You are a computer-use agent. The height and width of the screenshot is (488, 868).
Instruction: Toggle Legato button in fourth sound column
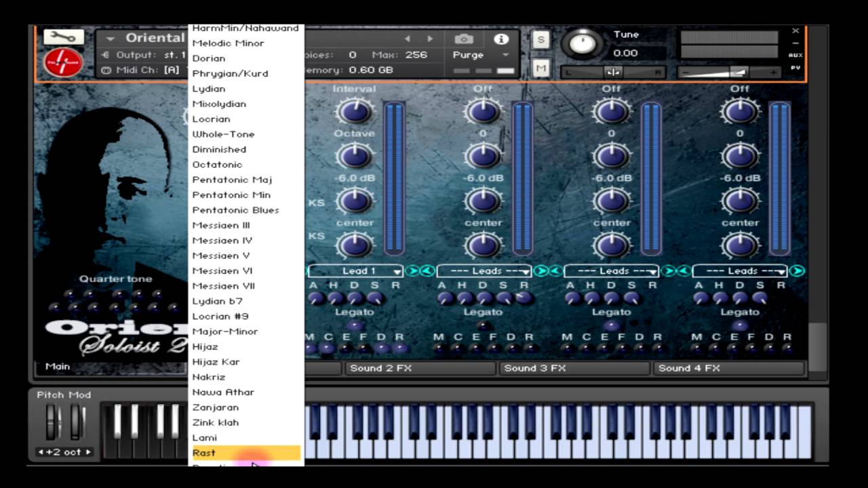click(740, 325)
